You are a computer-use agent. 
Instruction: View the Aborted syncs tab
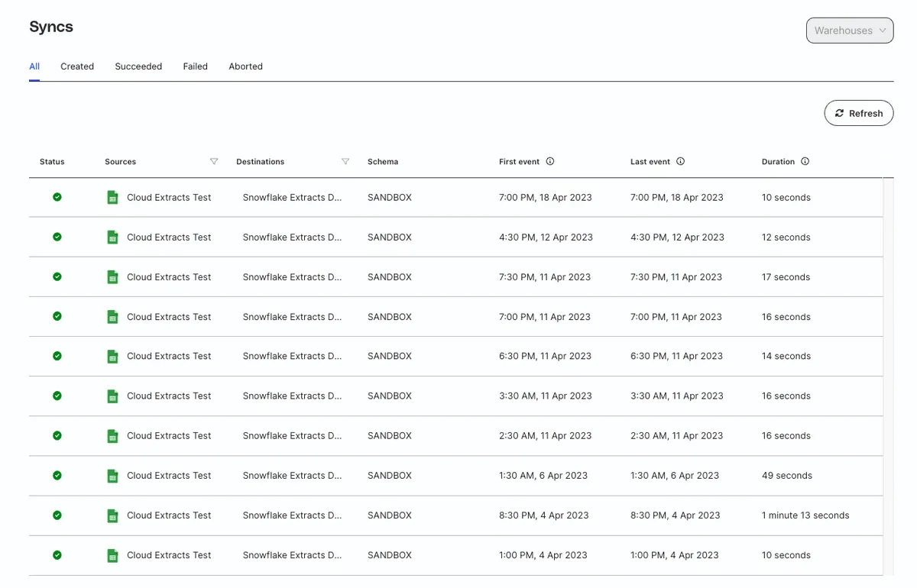coord(245,66)
